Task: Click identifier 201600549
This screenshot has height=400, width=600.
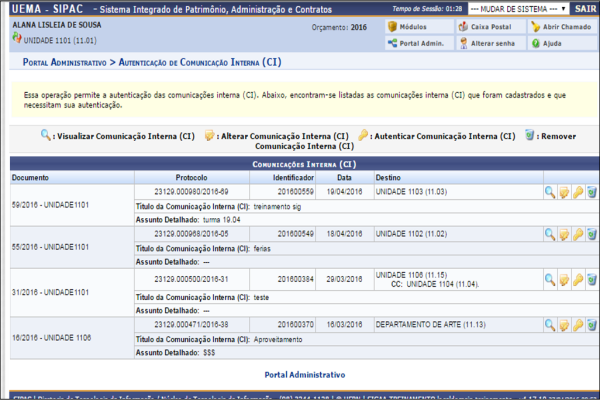Action: click(295, 234)
